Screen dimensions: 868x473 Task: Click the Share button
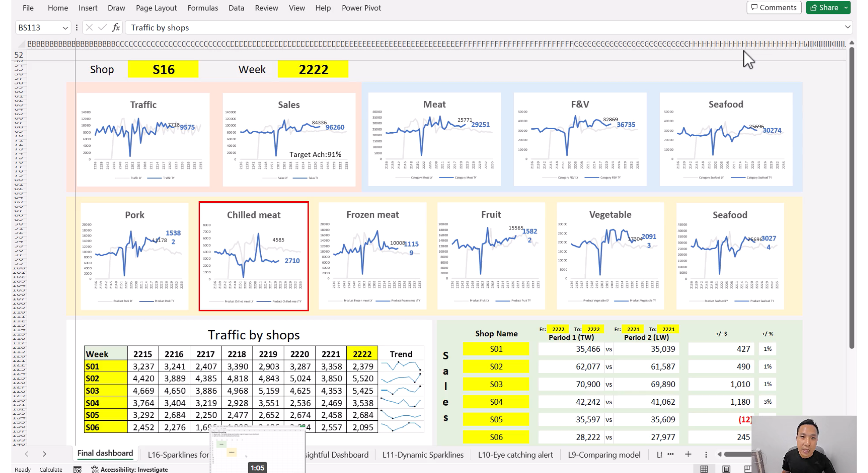coord(824,7)
